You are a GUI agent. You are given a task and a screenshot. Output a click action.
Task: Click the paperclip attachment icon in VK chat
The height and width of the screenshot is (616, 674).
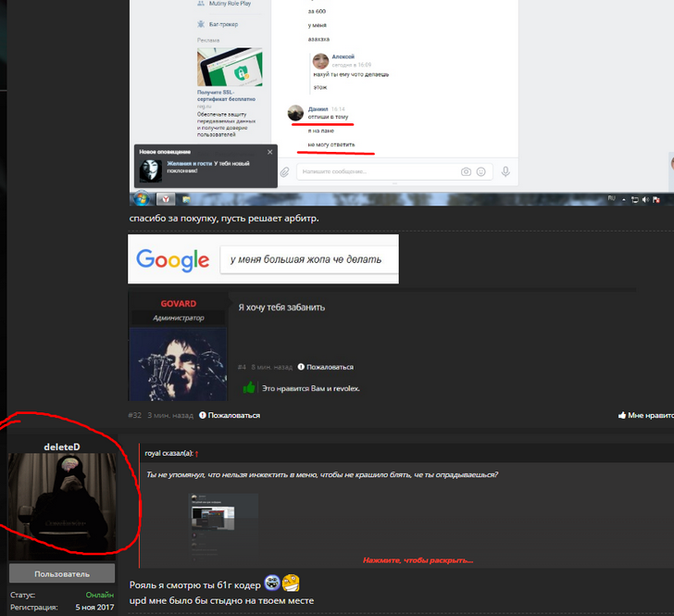pyautogui.click(x=284, y=172)
